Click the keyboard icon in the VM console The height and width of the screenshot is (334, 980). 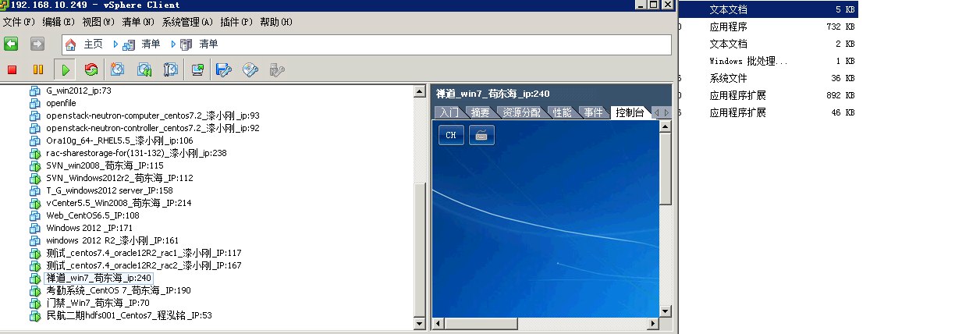tap(481, 134)
